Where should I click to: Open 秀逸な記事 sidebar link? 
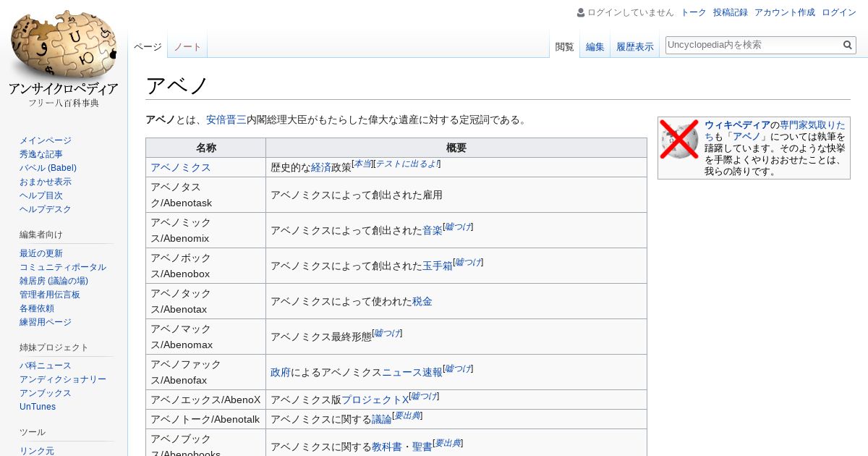[41, 154]
